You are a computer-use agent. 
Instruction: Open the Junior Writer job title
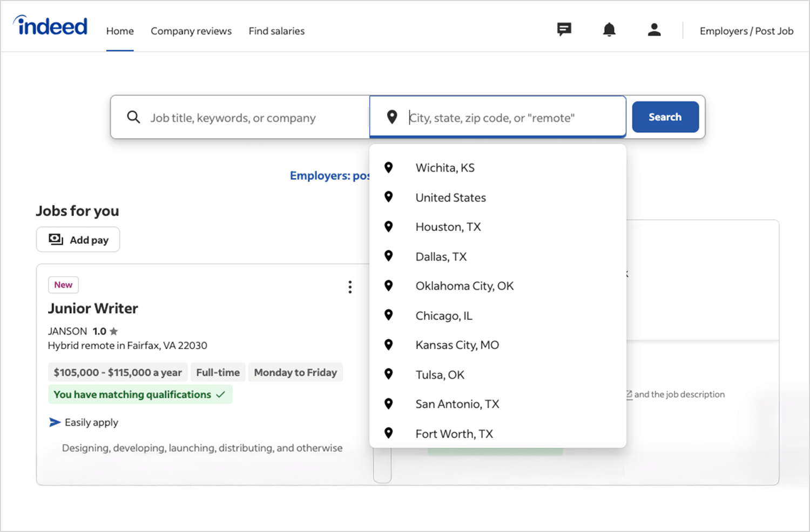point(93,308)
